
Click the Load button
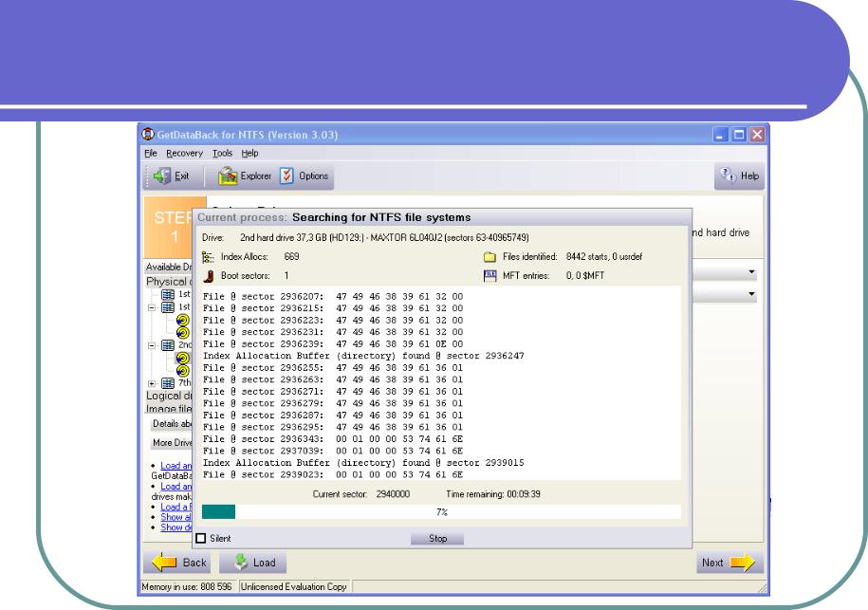253,563
